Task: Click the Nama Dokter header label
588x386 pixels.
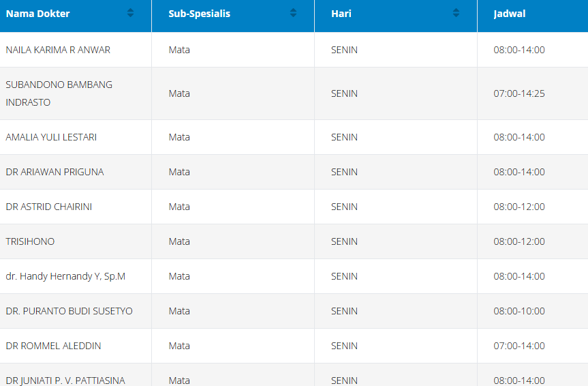Action: [x=38, y=14]
